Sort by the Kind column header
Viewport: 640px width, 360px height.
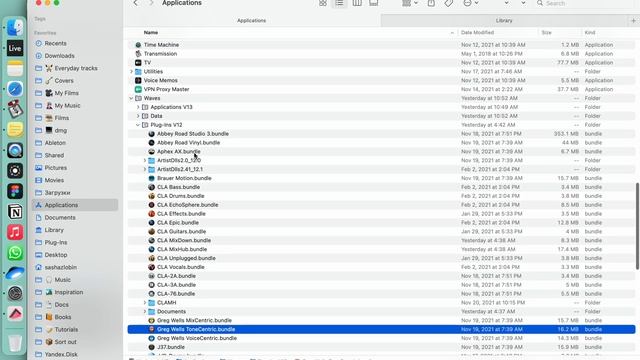click(x=590, y=32)
